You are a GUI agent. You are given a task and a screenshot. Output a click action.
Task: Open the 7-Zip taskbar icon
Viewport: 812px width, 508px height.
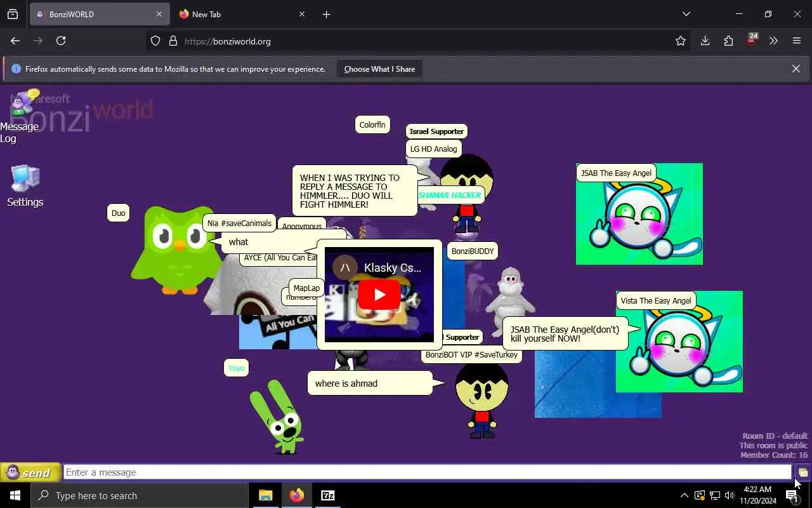click(x=328, y=495)
